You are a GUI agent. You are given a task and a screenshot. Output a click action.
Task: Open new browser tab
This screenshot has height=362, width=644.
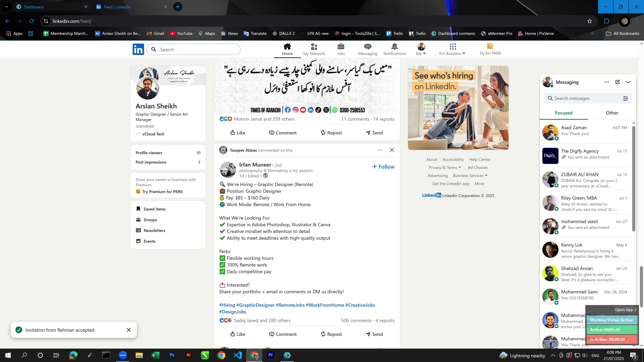(x=177, y=7)
